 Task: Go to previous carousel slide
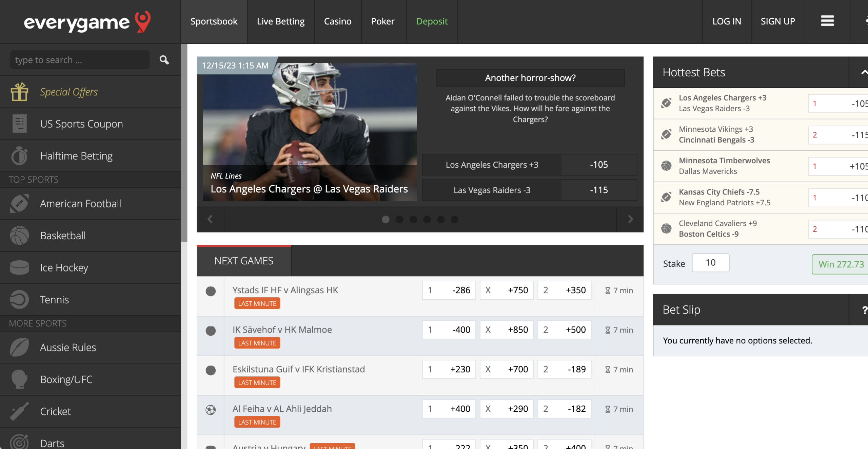click(x=210, y=219)
